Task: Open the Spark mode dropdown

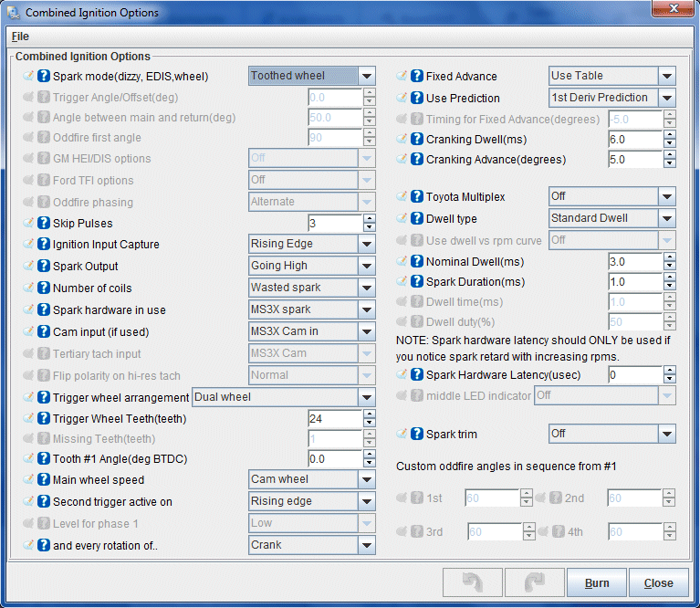Action: point(366,77)
